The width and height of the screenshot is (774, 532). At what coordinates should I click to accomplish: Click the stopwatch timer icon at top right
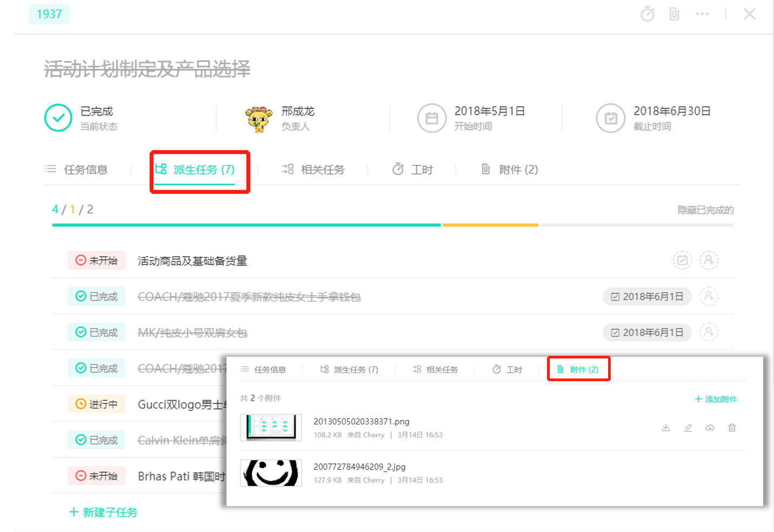[648, 14]
